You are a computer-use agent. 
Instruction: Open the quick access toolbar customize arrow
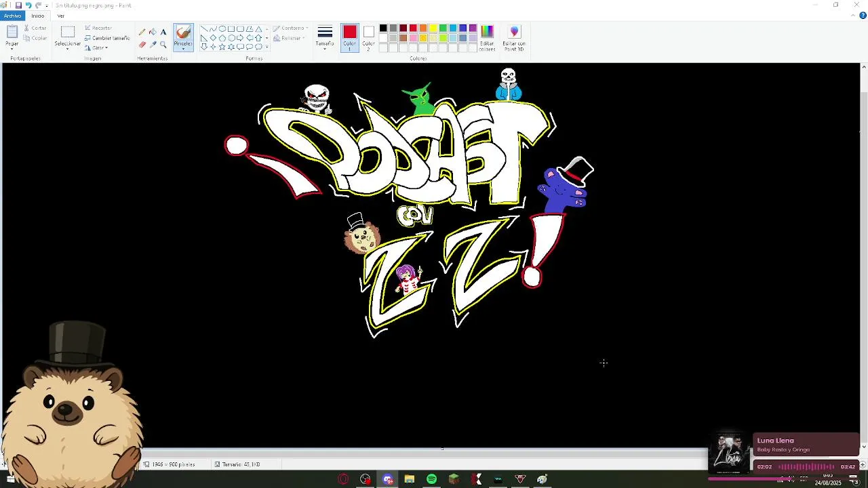pyautogui.click(x=46, y=5)
